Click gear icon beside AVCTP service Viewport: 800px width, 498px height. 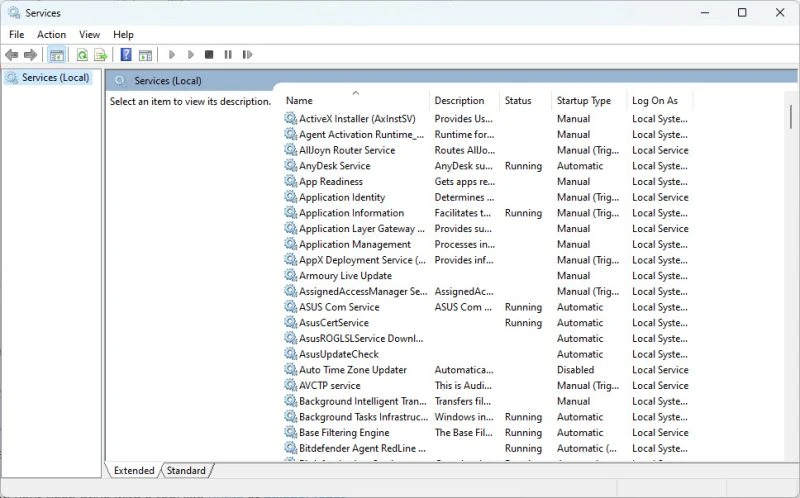tap(291, 385)
